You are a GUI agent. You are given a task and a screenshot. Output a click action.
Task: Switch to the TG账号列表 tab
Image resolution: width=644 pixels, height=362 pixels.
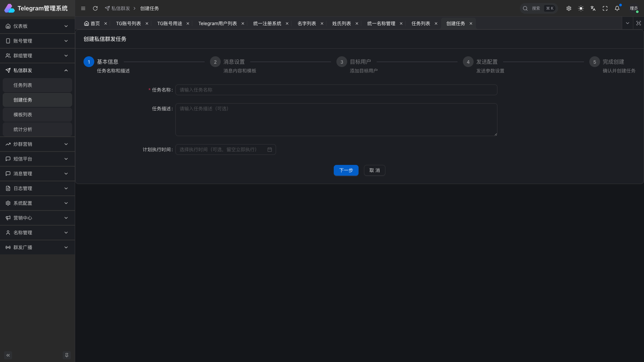click(x=128, y=23)
